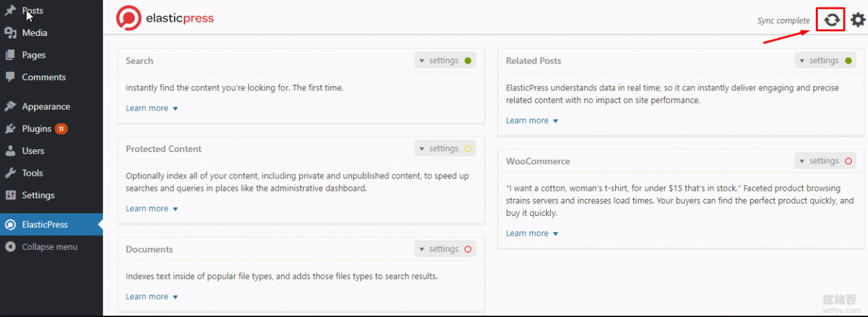Click WooCommerce red status dot
This screenshot has height=317, width=868.
(x=848, y=161)
